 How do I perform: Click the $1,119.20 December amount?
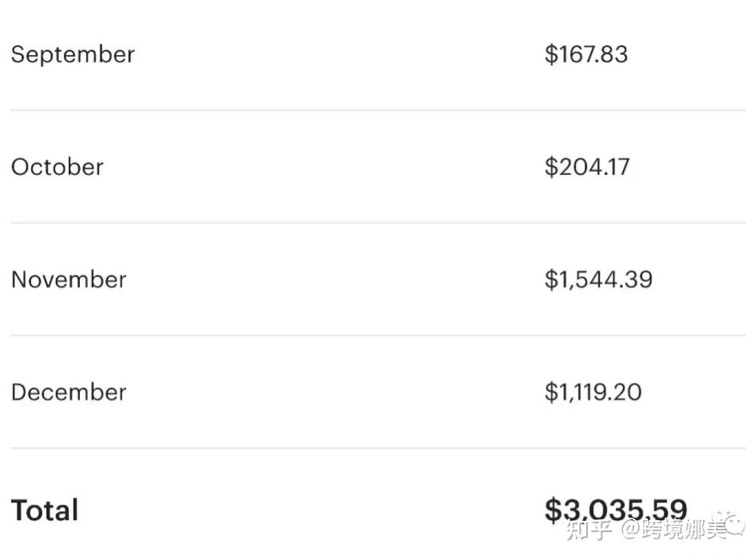593,392
